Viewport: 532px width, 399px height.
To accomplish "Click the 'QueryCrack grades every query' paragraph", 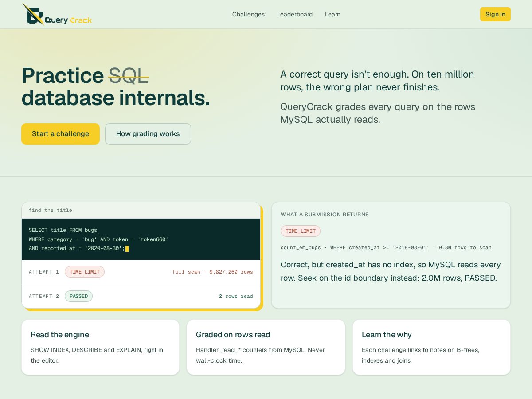I will 378,113.
